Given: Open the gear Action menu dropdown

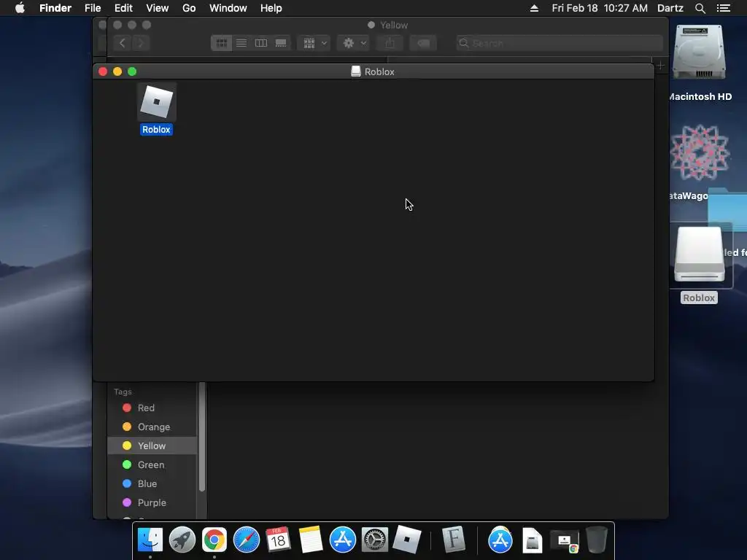Looking at the screenshot, I should point(354,43).
